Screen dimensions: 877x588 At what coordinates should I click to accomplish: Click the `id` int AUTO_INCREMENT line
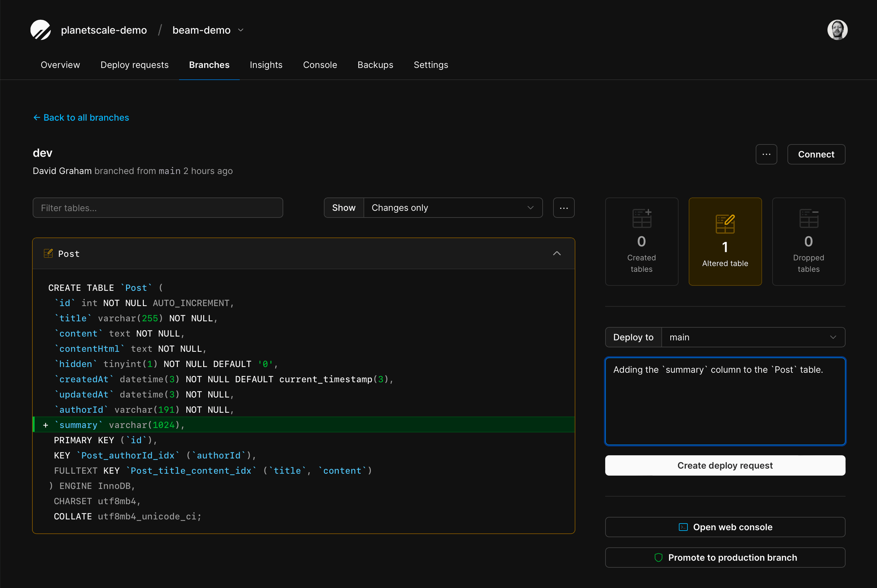[x=144, y=303]
